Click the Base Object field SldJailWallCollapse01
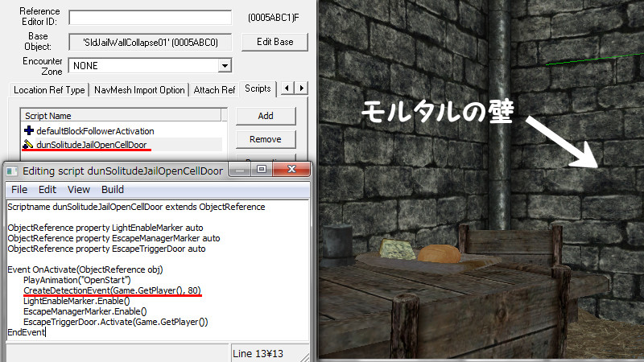644x362 pixels. click(x=150, y=43)
